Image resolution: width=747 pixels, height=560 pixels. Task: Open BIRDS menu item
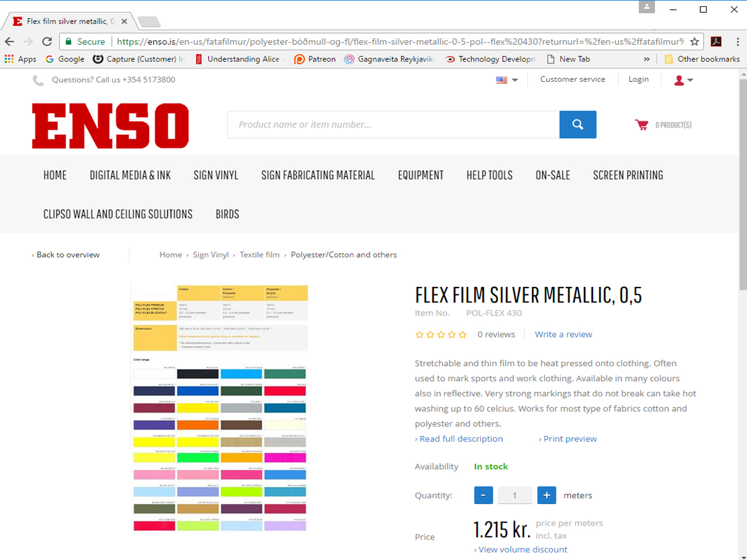(x=227, y=214)
